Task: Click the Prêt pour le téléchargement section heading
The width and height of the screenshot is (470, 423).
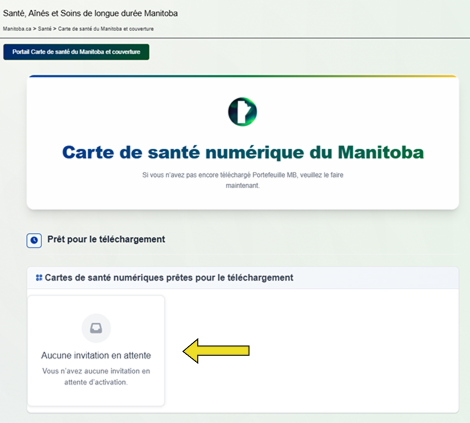Action: 106,239
